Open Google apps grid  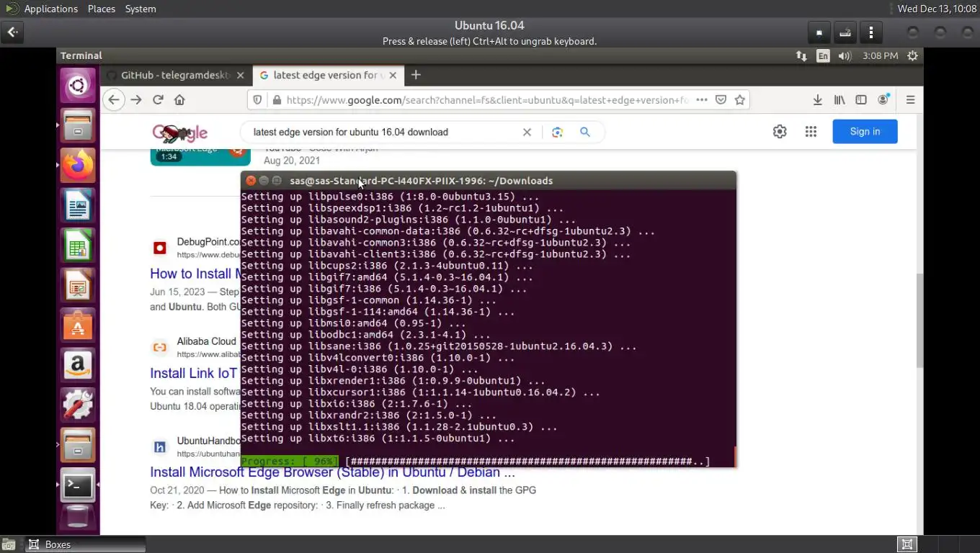pos(811,132)
